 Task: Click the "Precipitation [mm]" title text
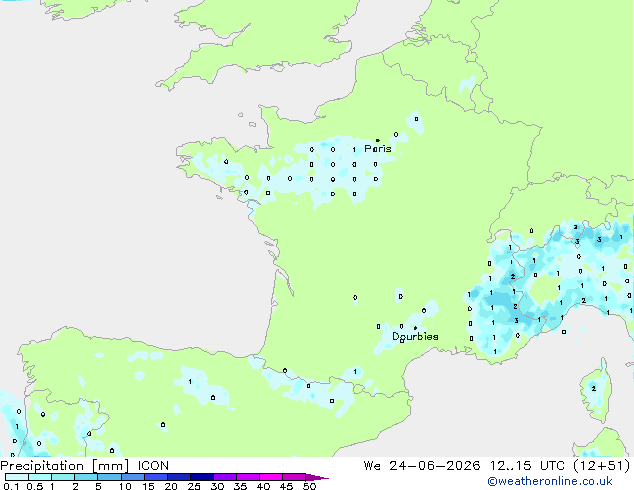[x=65, y=466]
